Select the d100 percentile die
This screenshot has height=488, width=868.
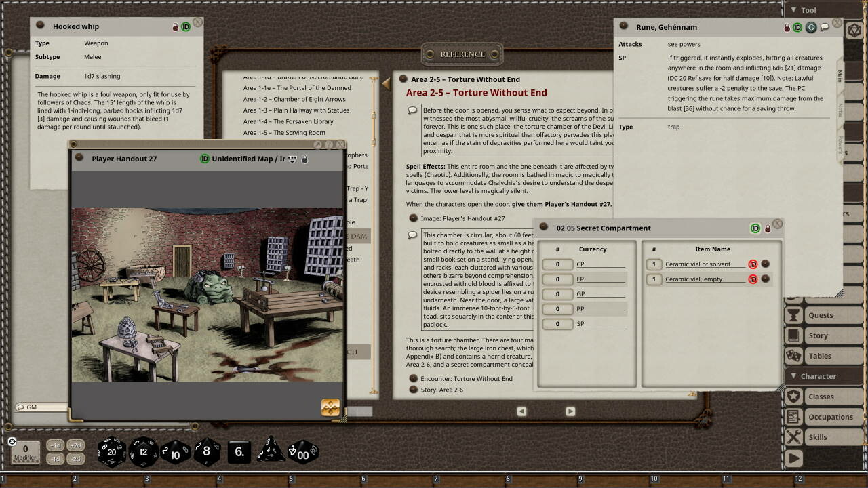[302, 452]
